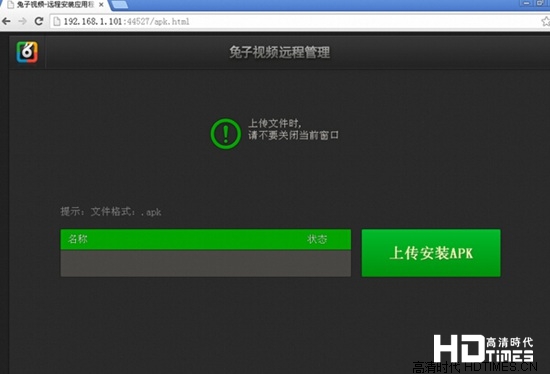This screenshot has width=550, height=374.
Task: Click the 状态 column header
Action: [x=317, y=239]
